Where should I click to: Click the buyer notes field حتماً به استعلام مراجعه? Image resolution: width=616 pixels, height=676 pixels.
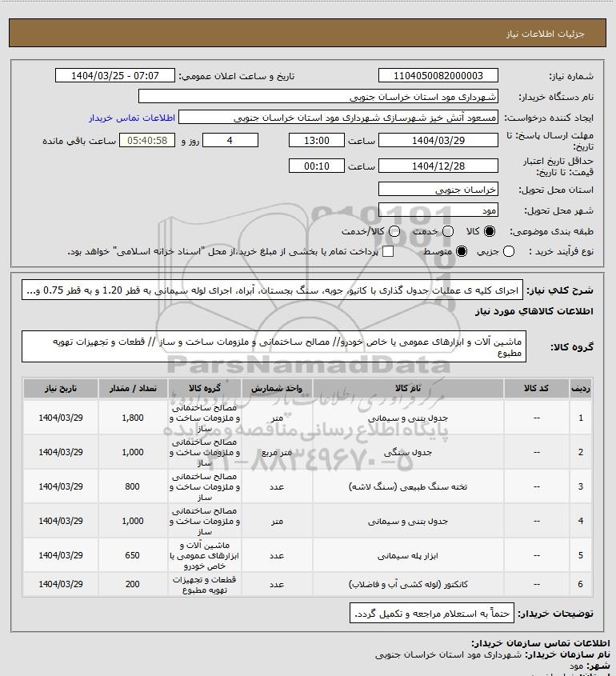pos(431,613)
